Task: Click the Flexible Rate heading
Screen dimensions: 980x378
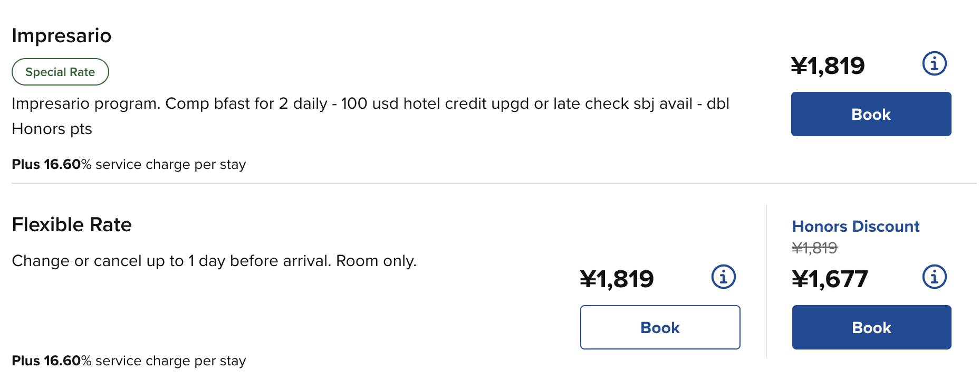Action: tap(72, 225)
